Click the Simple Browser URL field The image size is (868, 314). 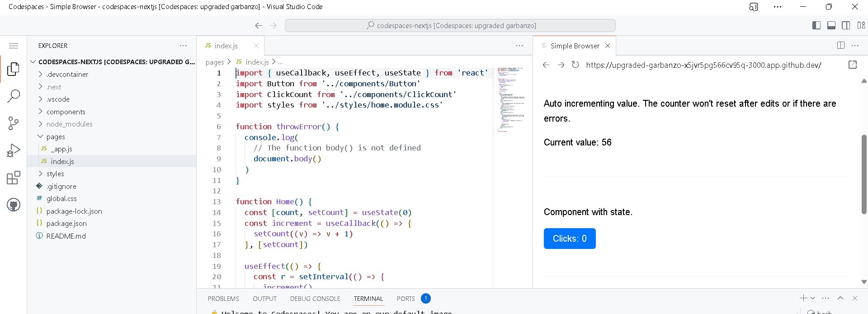(x=703, y=65)
